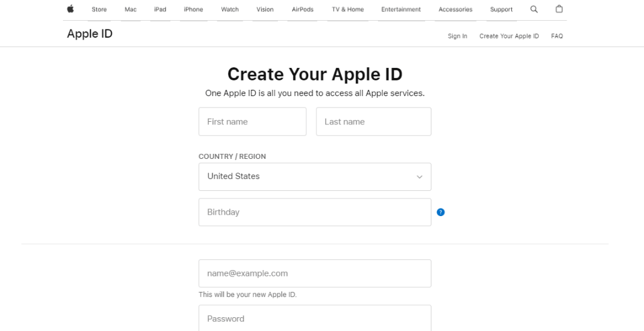Select the Birthday input field

314,212
